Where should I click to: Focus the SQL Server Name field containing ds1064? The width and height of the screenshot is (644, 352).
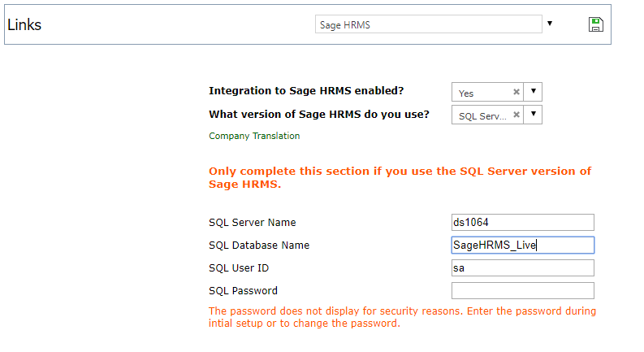(x=522, y=223)
